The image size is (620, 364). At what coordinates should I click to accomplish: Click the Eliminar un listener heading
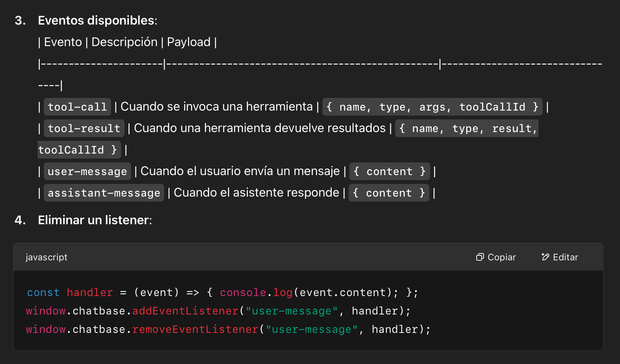pyautogui.click(x=95, y=220)
